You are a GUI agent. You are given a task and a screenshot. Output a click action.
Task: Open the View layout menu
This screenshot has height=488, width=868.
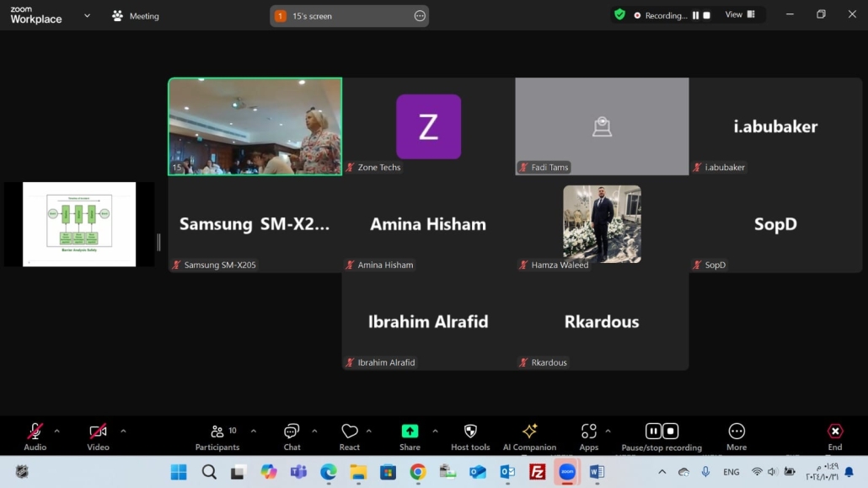[x=740, y=14]
